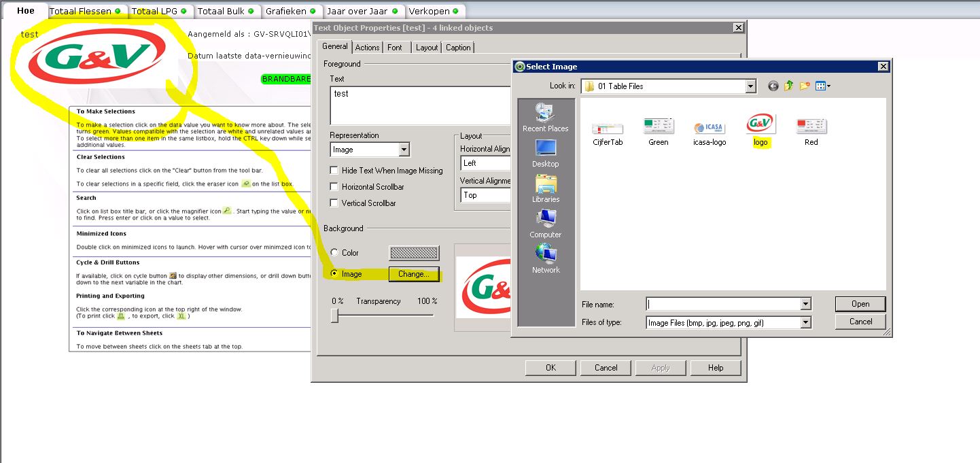The width and height of the screenshot is (980, 463).
Task: Open the Grafieken sheet tab
Action: coord(291,12)
